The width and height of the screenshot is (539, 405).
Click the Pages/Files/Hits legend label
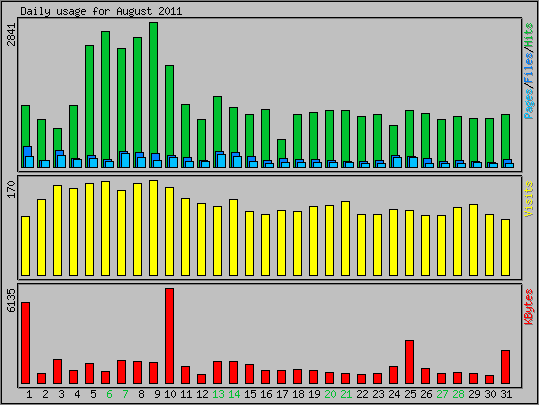click(x=529, y=71)
